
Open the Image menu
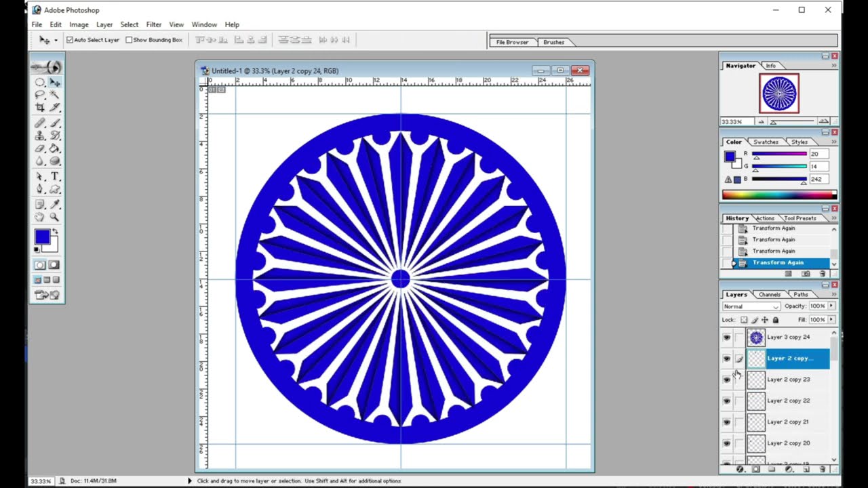tap(79, 24)
